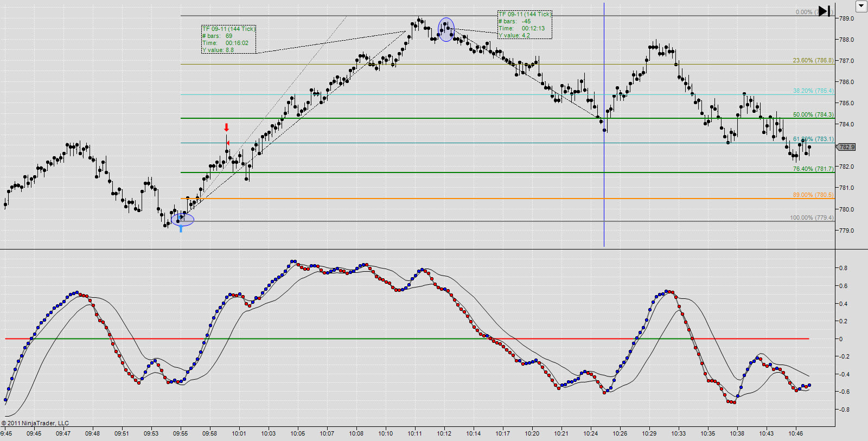Click the 38.20% (785.4) Fibonacci label
868x441 pixels.
pyautogui.click(x=813, y=91)
